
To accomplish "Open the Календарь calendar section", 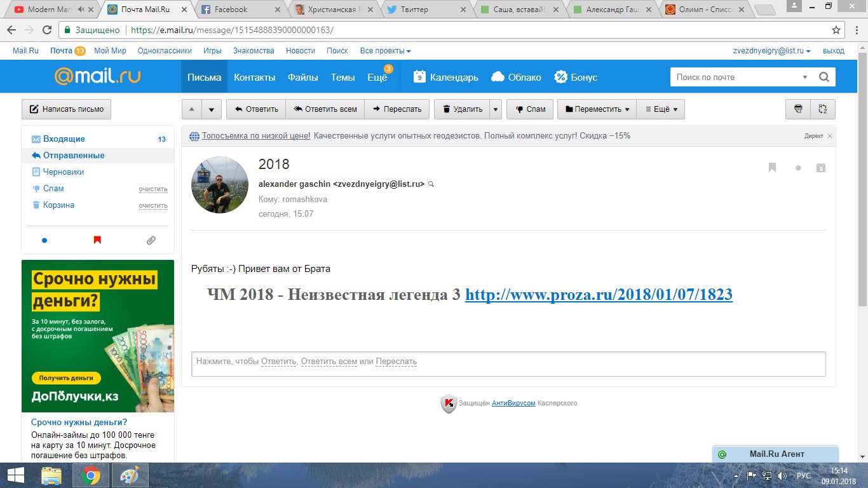I will pyautogui.click(x=445, y=77).
